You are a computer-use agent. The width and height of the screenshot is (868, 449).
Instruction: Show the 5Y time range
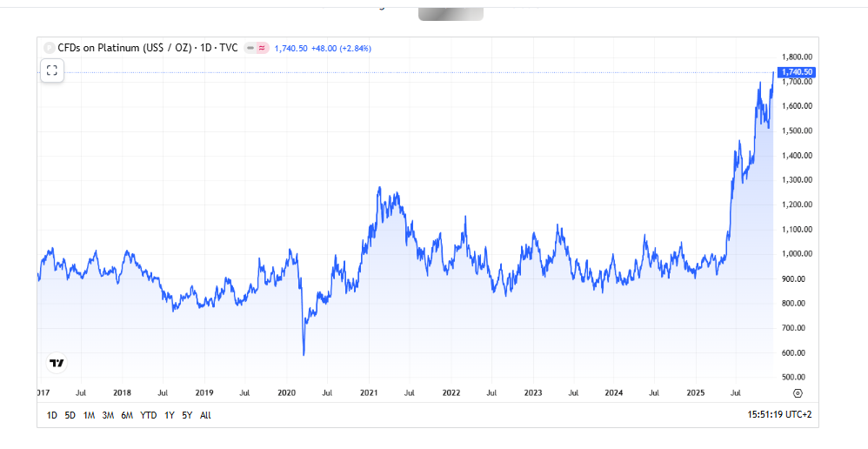187,416
